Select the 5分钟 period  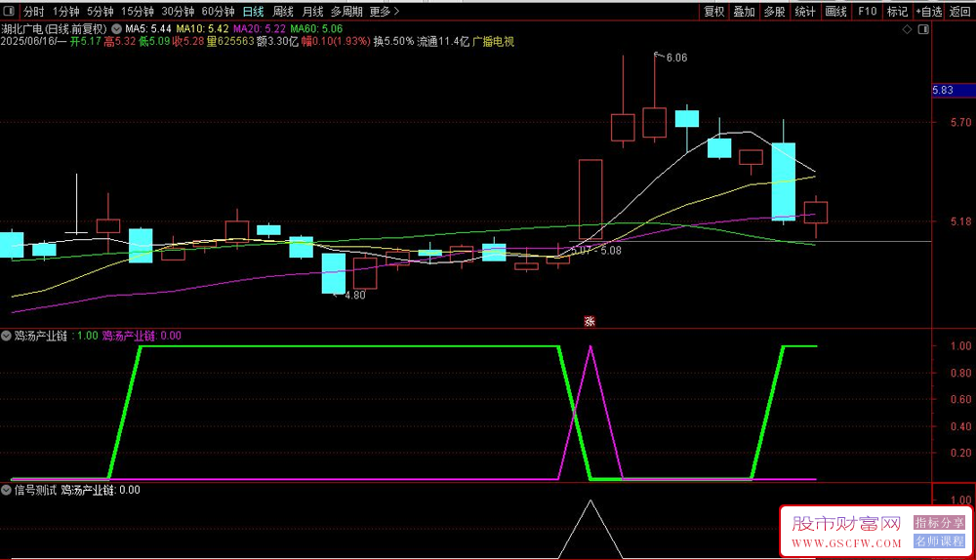[x=100, y=11]
